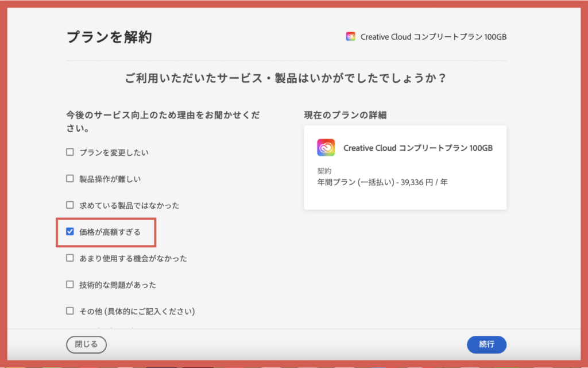Select the 求めている製品ではなかった checkbox
588x368 pixels.
tap(69, 205)
